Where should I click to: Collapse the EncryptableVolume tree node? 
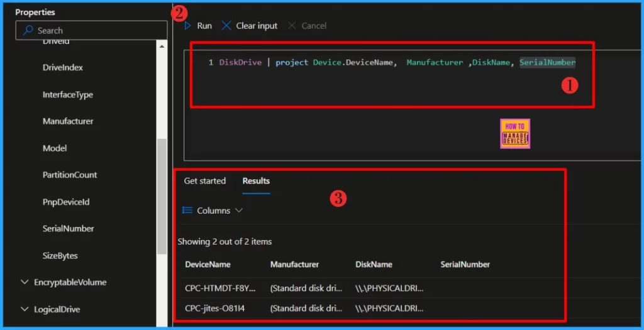[x=25, y=282]
